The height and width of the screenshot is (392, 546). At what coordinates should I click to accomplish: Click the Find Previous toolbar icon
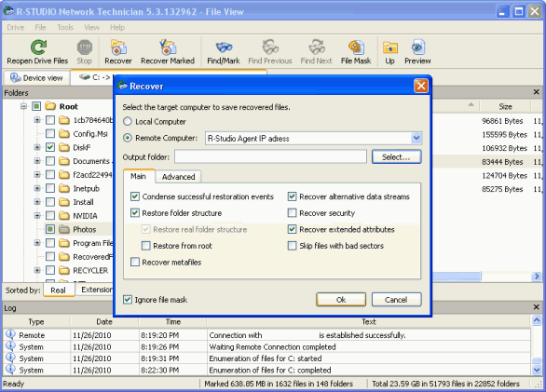point(270,47)
